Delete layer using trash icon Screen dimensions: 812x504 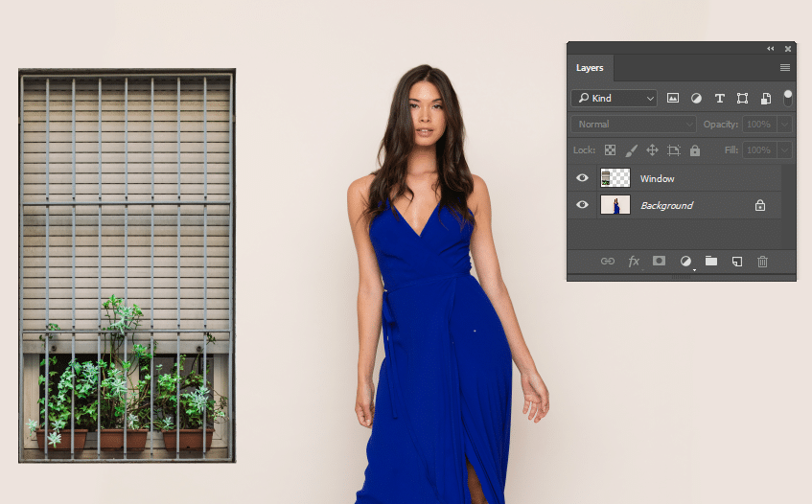763,261
